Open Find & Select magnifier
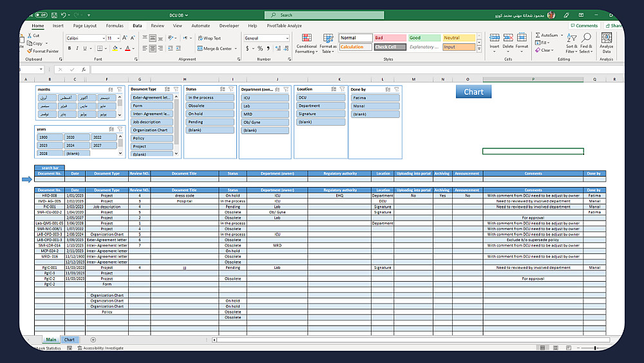The height and width of the screenshot is (363, 644). (586, 43)
